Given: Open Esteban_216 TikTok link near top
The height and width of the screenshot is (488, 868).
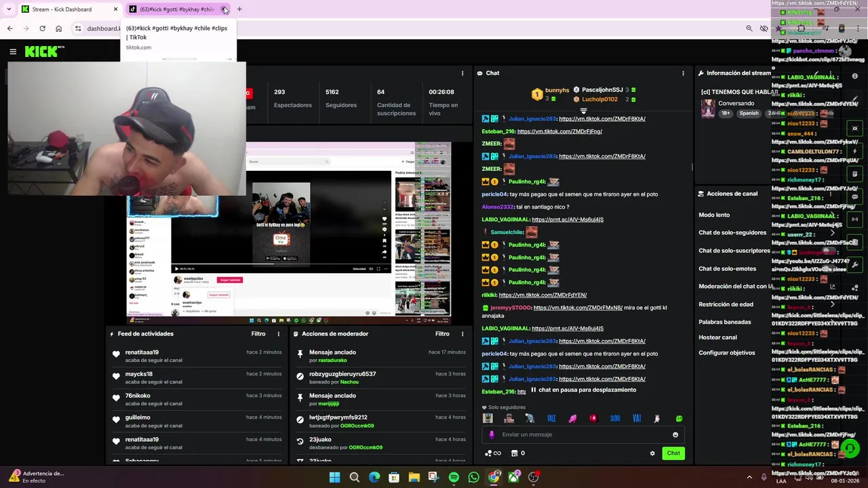Looking at the screenshot, I should 559,131.
